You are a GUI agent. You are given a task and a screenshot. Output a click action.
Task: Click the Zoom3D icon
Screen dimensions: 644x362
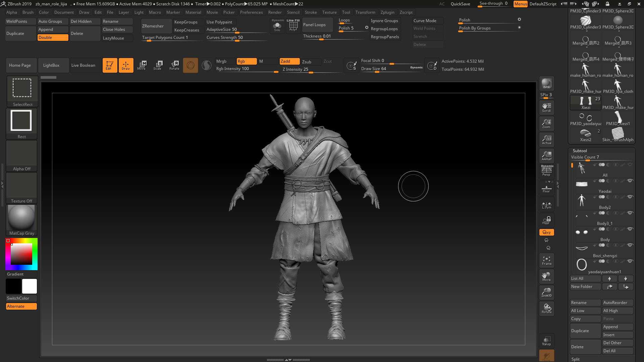[x=546, y=292]
